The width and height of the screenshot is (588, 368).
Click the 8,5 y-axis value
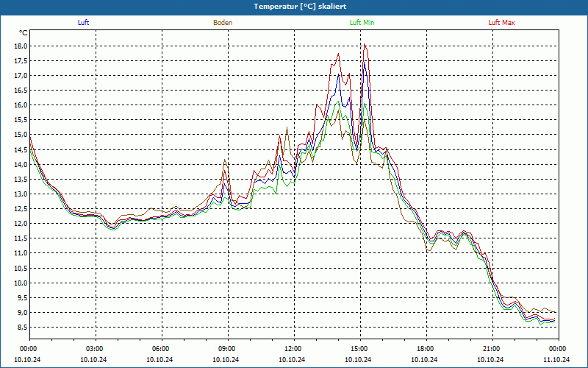tap(23, 327)
